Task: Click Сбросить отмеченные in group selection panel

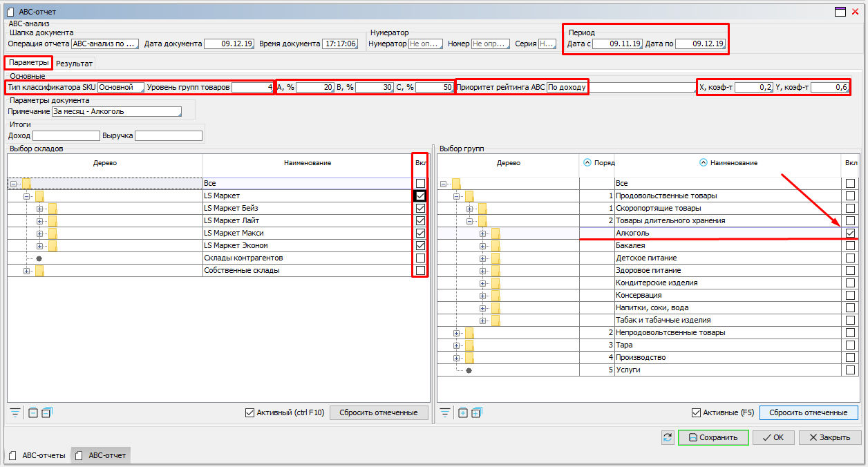Action: point(808,413)
